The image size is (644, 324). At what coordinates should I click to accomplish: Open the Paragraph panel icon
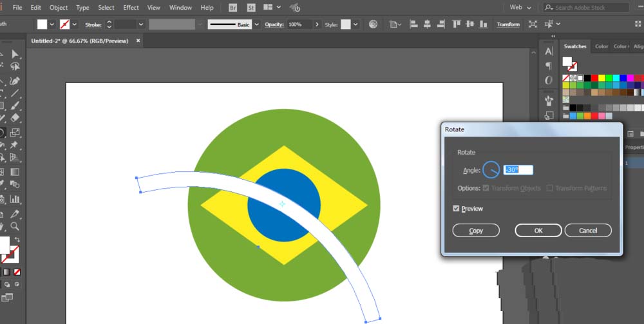click(x=549, y=66)
